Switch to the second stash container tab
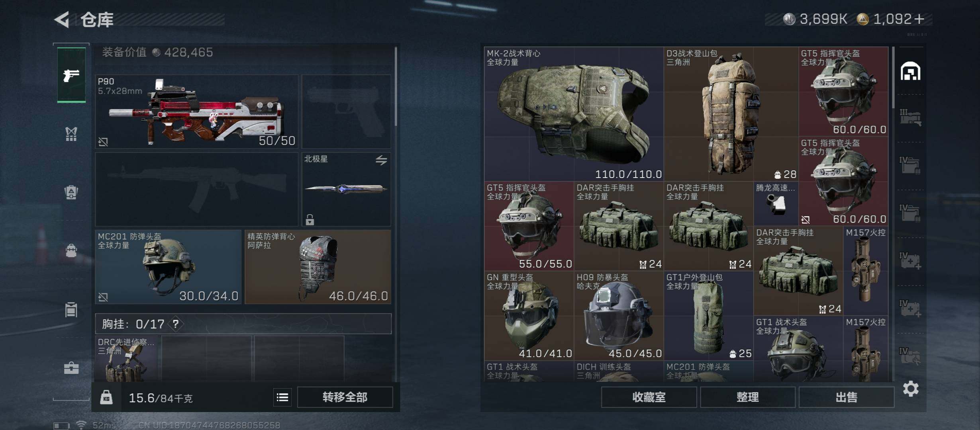The width and height of the screenshot is (980, 430). point(911,118)
